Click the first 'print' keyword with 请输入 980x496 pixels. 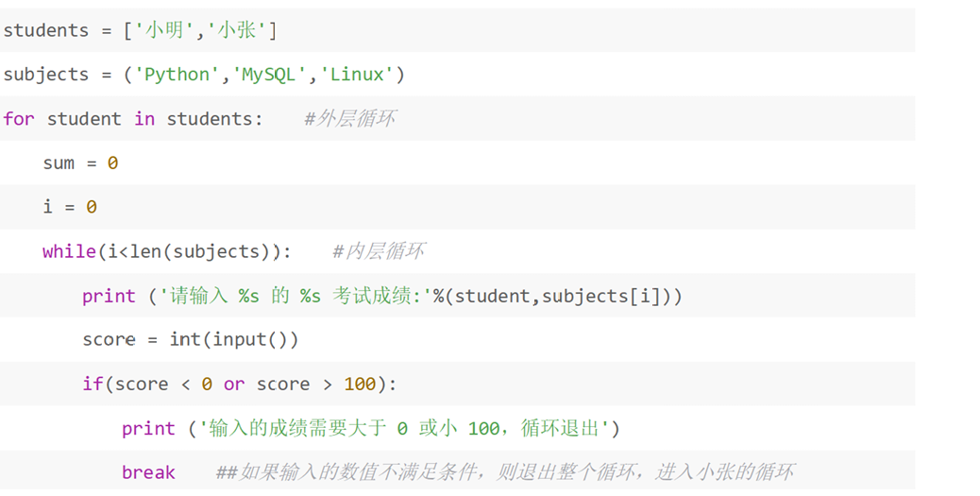coord(109,296)
